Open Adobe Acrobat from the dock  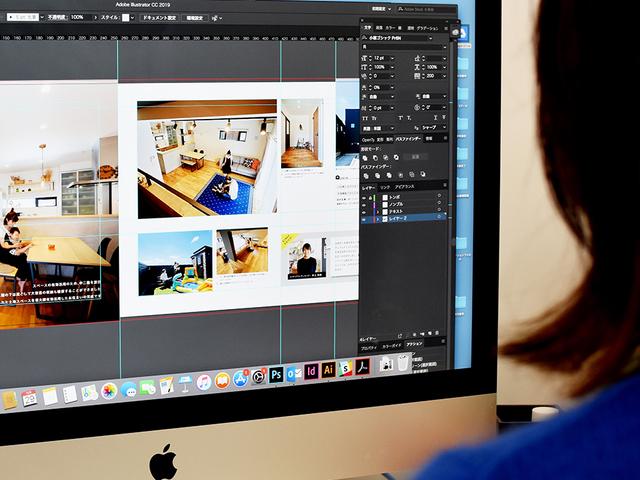[363, 367]
